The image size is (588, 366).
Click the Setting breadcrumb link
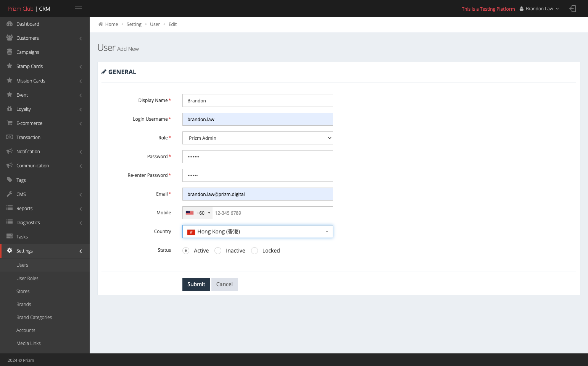[x=134, y=24]
